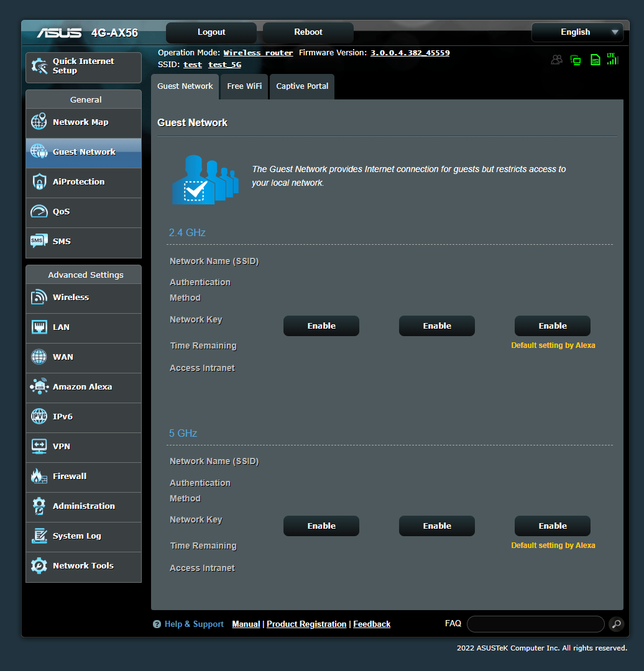This screenshot has width=644, height=671.
Task: Click the Administration gear icon
Action: [x=39, y=506]
